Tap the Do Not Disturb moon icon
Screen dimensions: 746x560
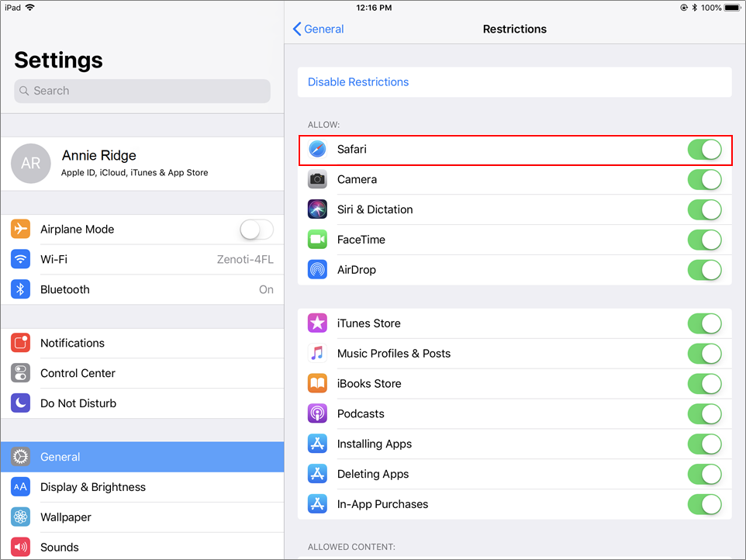20,403
